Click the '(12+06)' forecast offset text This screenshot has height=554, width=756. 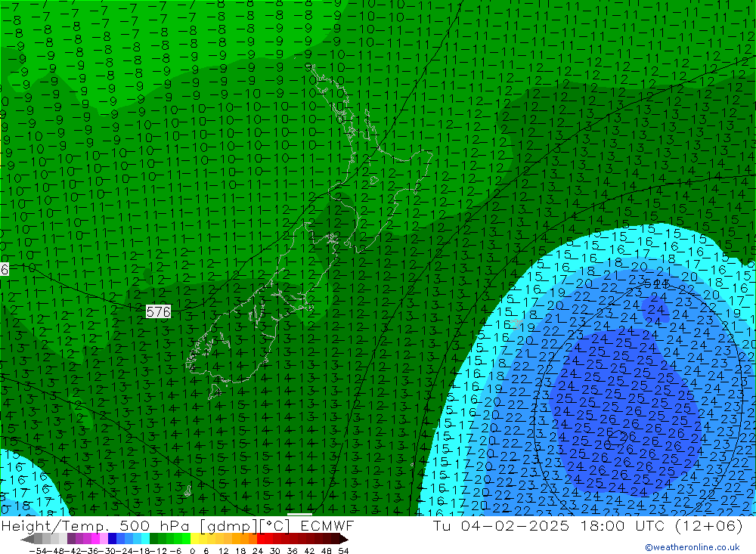pos(709,525)
